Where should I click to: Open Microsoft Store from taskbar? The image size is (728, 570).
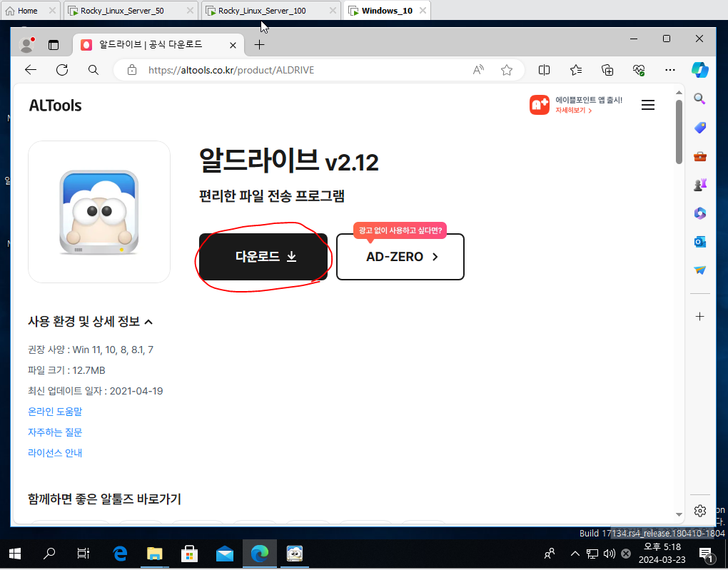(x=189, y=554)
